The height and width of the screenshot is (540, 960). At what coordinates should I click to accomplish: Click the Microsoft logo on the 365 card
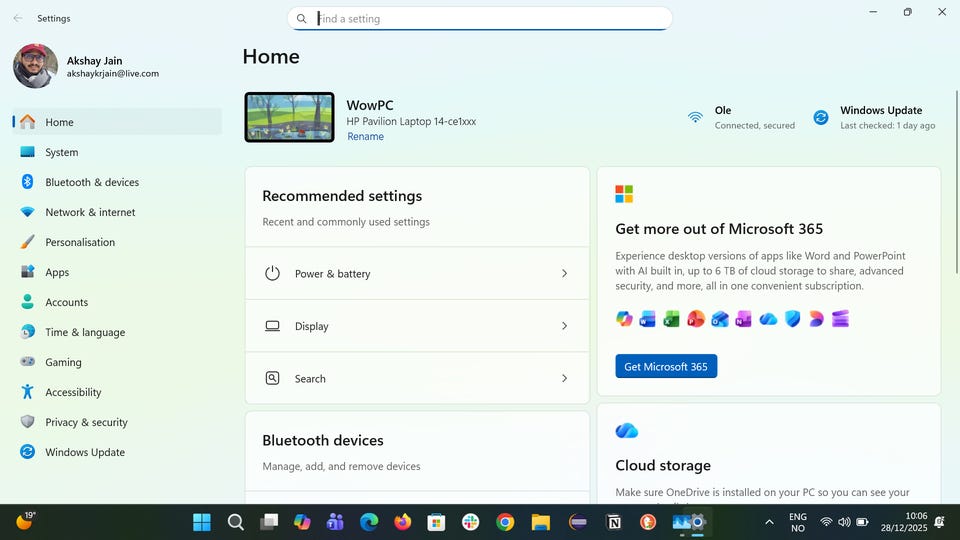[x=624, y=194]
